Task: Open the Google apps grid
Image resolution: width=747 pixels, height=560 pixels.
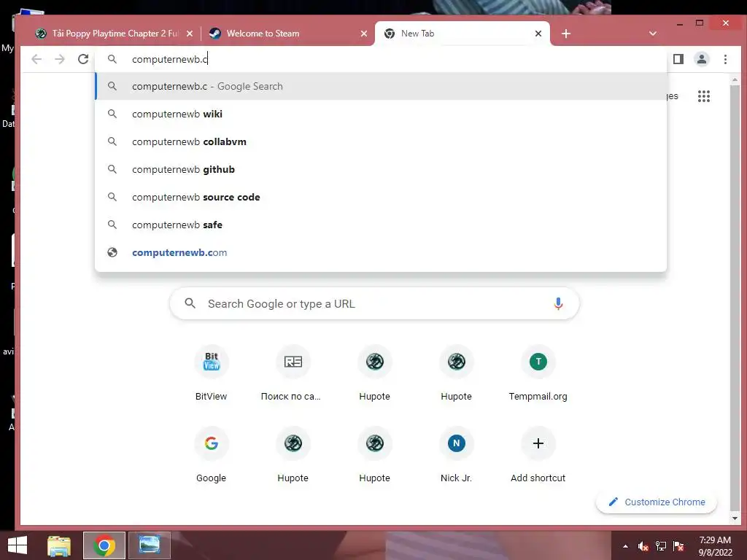Action: pyautogui.click(x=704, y=96)
